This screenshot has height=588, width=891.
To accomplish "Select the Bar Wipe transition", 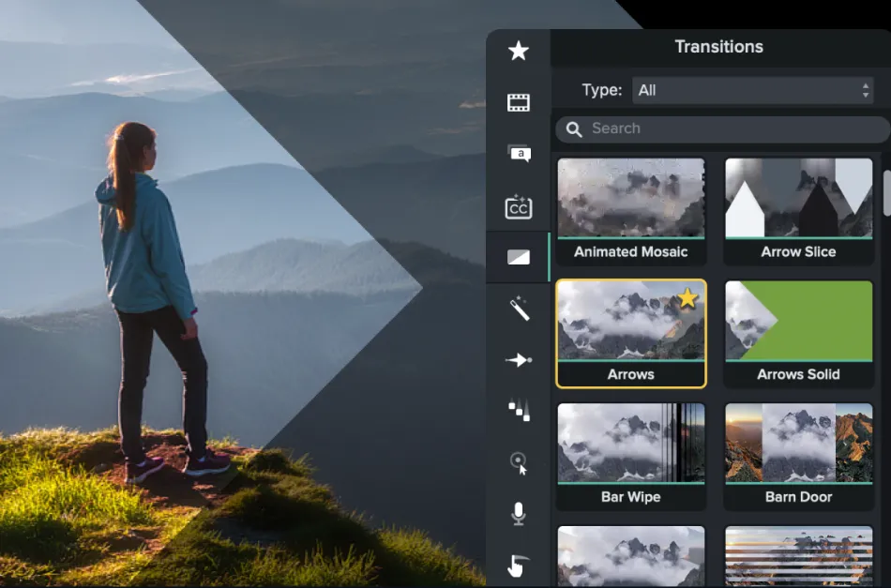I will [630, 455].
